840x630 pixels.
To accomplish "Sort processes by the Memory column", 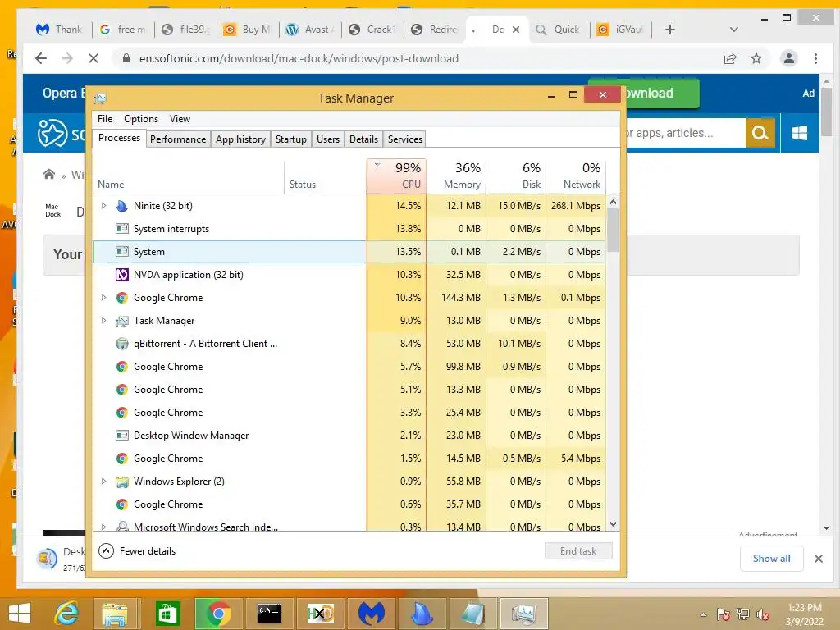I will pyautogui.click(x=456, y=176).
